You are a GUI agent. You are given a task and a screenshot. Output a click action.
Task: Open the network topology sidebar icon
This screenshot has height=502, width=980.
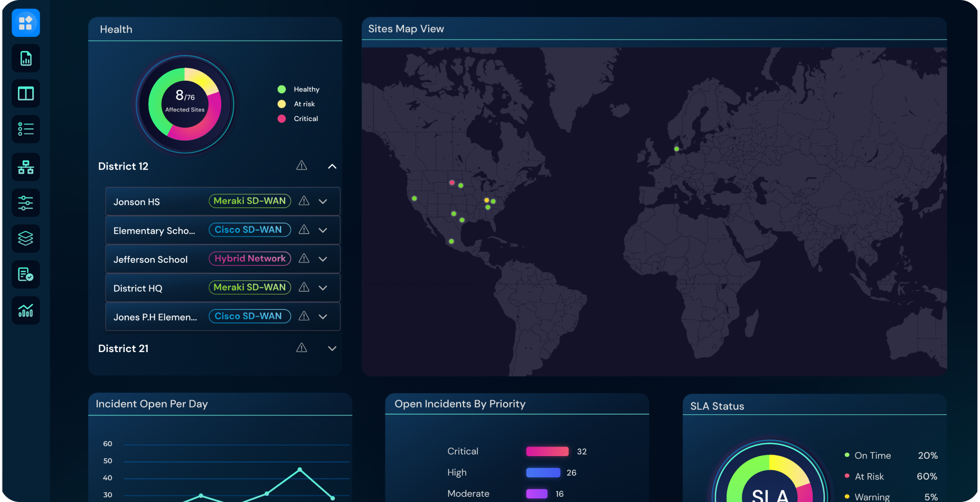click(26, 167)
